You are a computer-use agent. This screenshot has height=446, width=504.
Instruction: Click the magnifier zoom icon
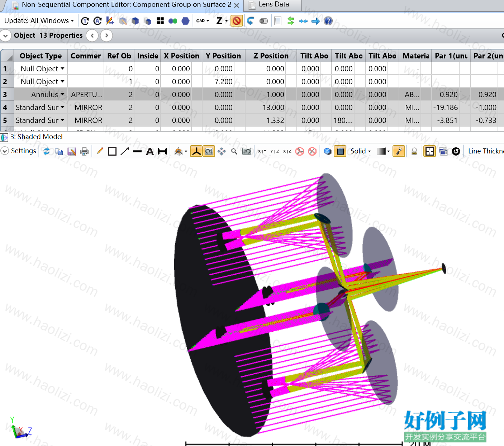click(x=234, y=151)
